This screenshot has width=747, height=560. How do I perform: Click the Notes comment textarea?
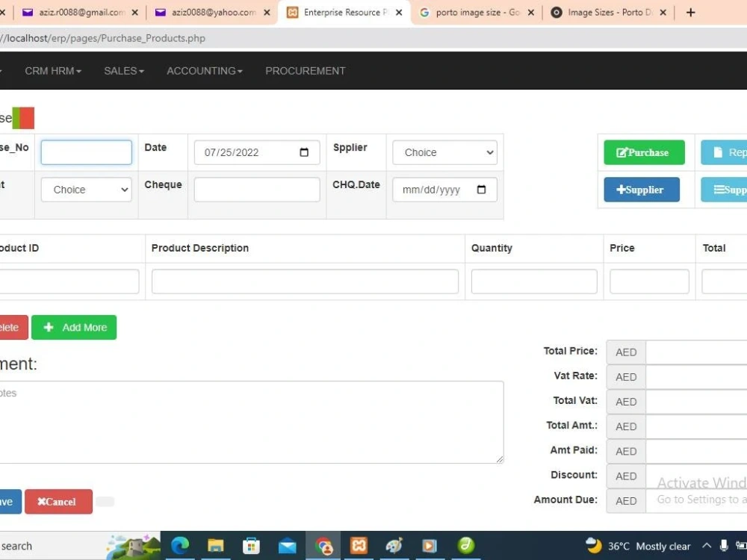(251, 422)
